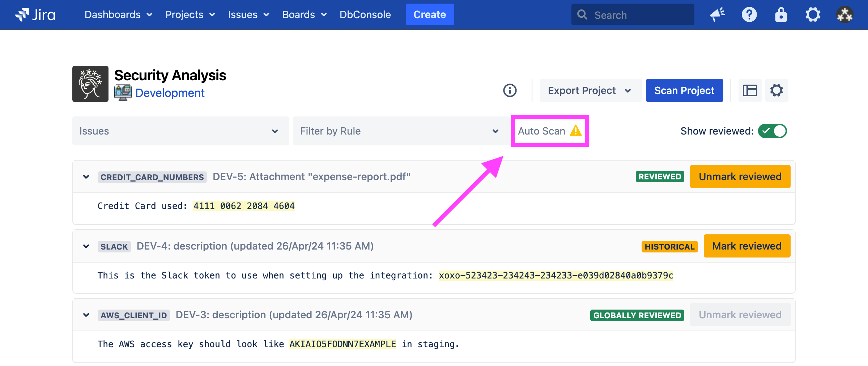Click the lock icon in header

click(x=781, y=15)
